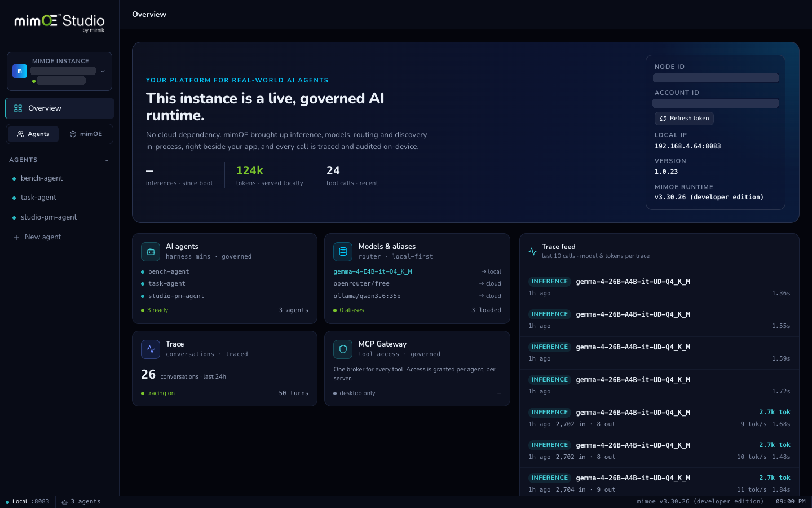Click the 'desktop only' status text

pyautogui.click(x=358, y=393)
